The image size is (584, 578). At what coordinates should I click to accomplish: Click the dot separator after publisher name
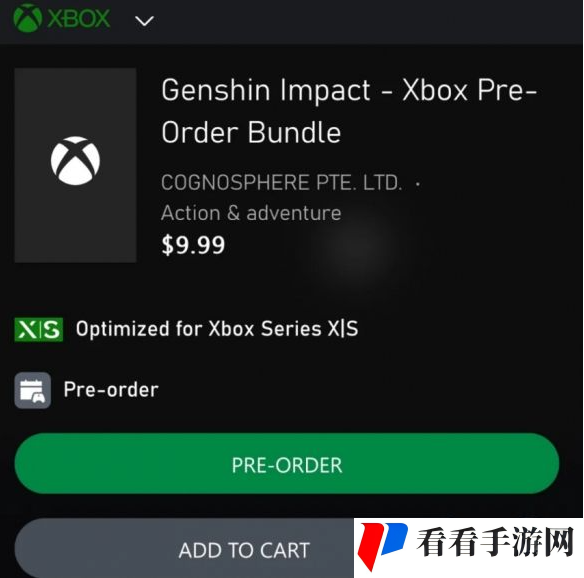point(418,184)
